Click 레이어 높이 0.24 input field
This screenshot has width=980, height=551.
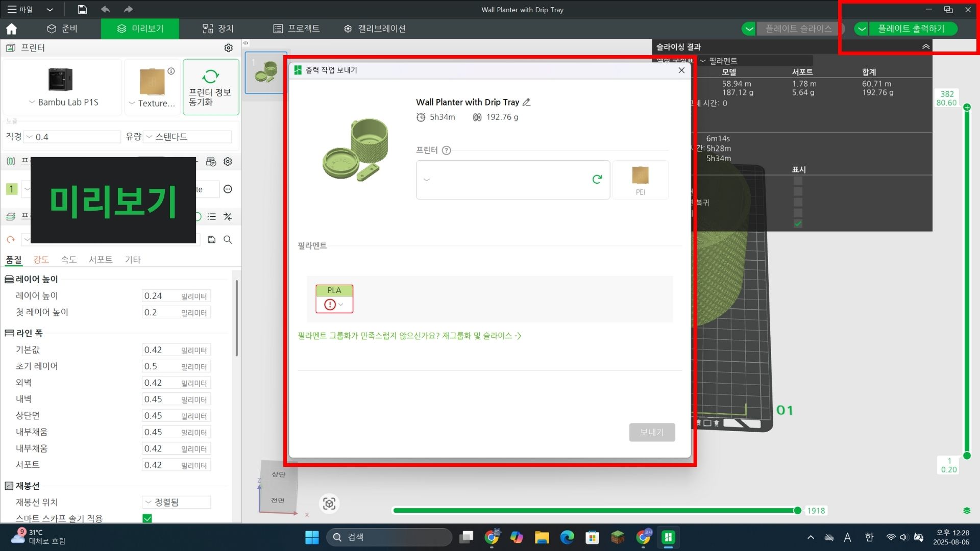click(x=176, y=296)
